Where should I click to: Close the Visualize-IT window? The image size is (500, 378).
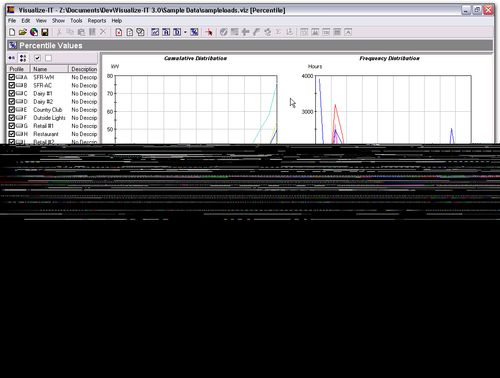pyautogui.click(x=488, y=10)
